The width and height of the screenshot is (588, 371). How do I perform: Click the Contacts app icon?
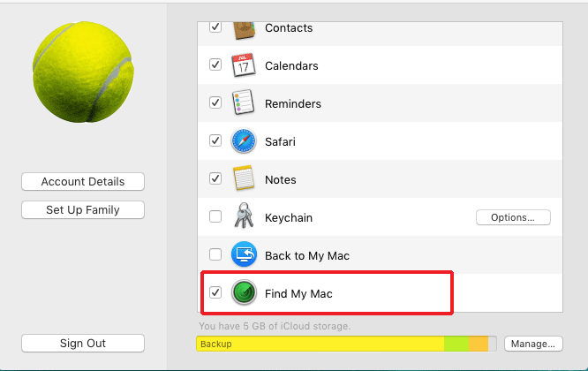(x=244, y=29)
